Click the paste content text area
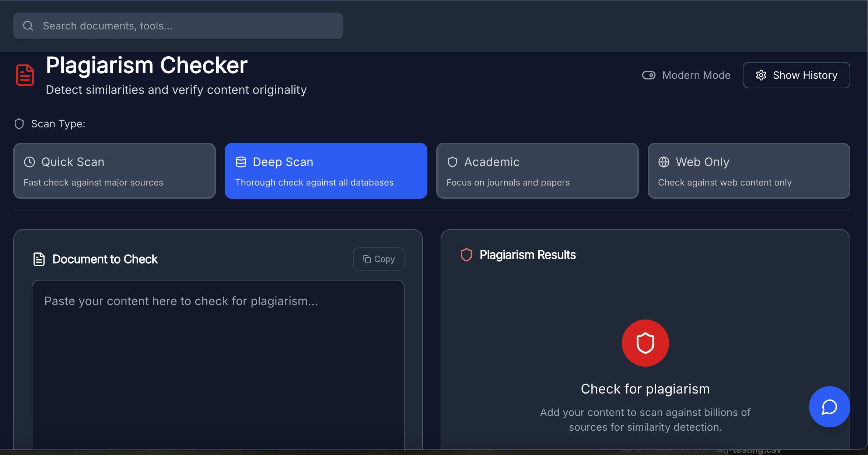The image size is (868, 455). 218,364
